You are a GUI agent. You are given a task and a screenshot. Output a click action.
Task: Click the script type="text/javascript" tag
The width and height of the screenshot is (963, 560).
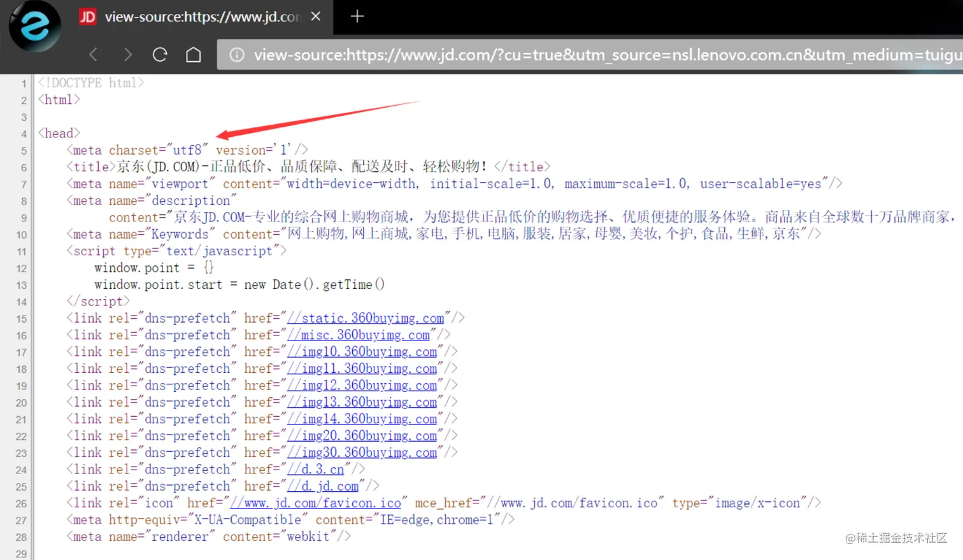coord(176,251)
